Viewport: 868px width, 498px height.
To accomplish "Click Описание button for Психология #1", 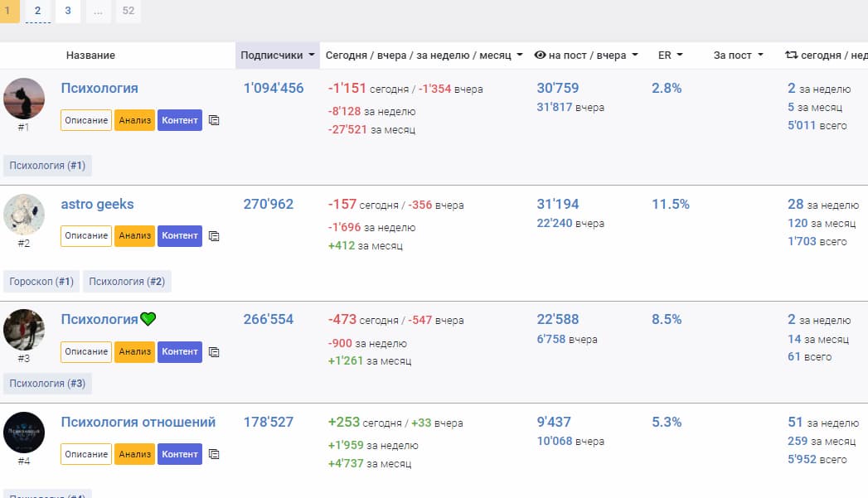I will (x=86, y=120).
